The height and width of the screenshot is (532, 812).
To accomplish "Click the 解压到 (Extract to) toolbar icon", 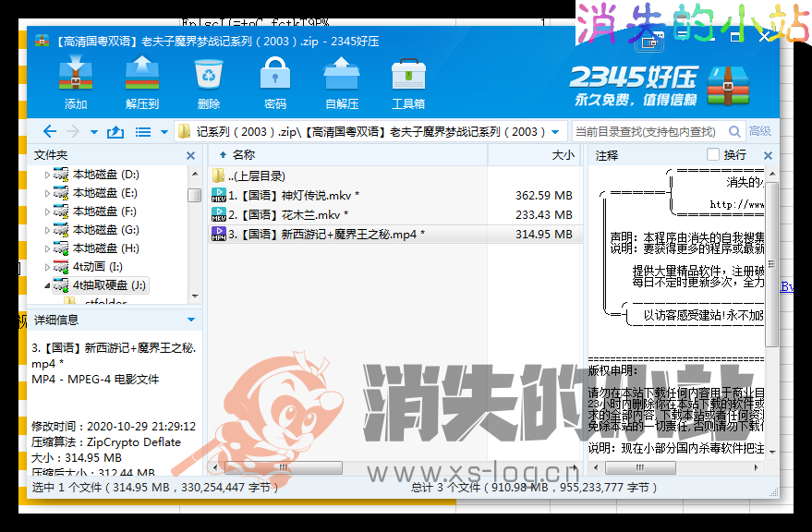I will point(142,83).
